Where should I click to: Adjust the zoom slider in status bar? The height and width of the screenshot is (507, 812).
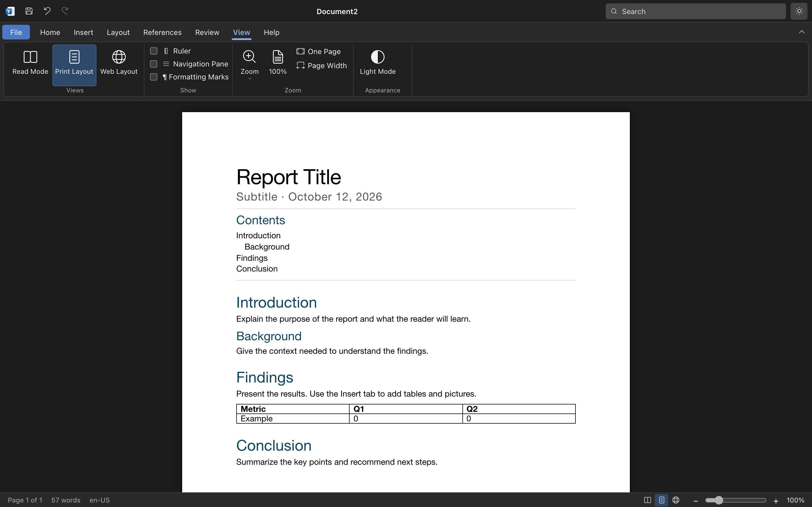(x=736, y=500)
